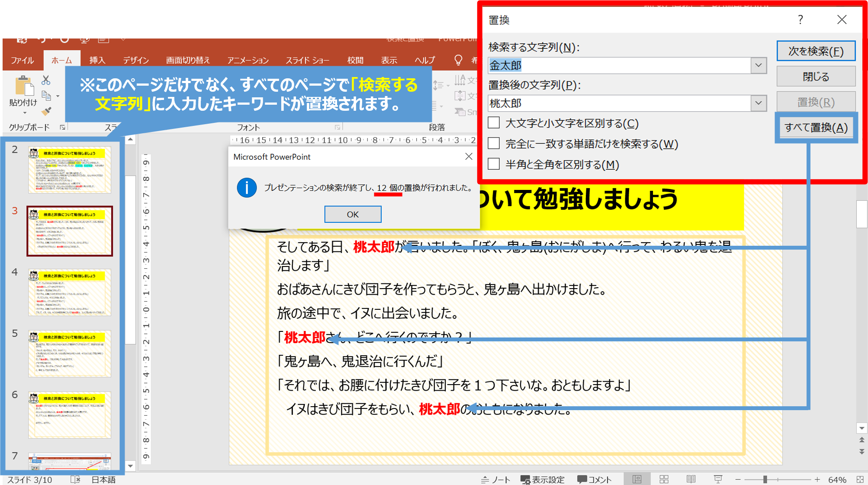
Task: Click the Paste clipboard icon
Action: click(x=24, y=86)
